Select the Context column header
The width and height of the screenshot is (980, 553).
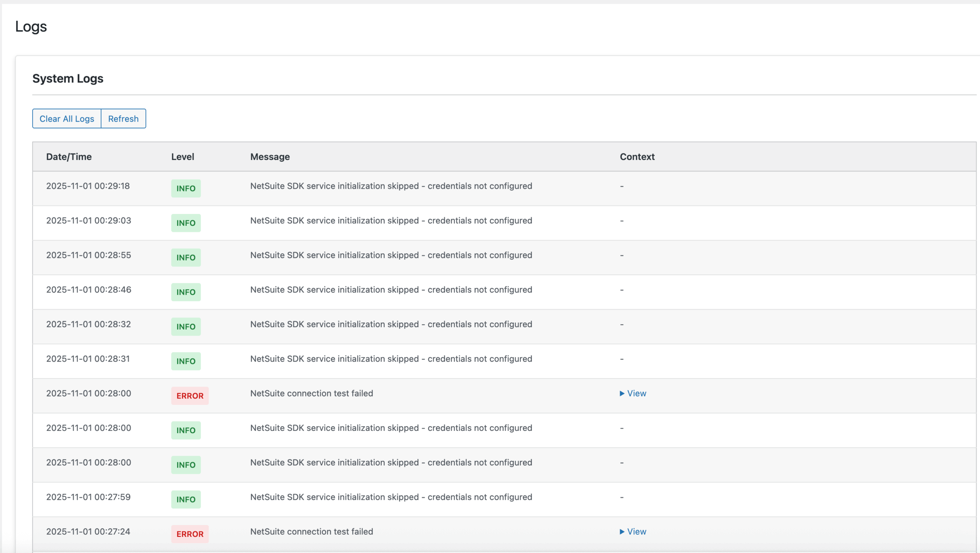pos(637,157)
